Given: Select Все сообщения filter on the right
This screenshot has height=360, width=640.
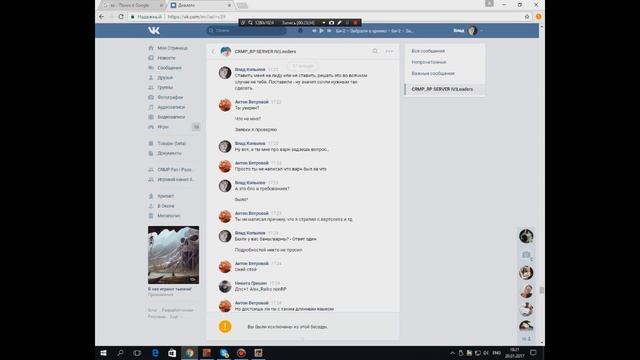Looking at the screenshot, I should [428, 51].
